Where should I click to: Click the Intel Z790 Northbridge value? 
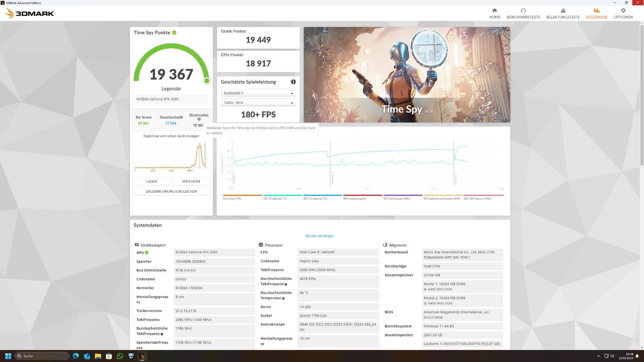[462, 266]
